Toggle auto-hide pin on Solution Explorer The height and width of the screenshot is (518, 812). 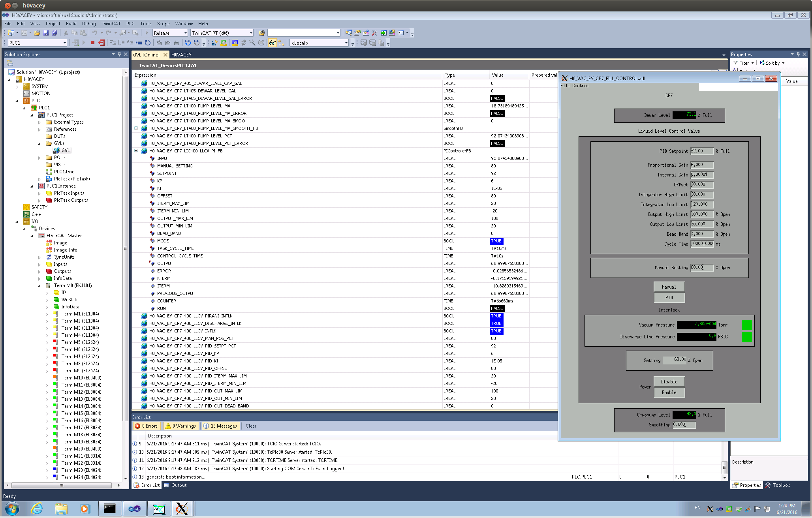[119, 54]
